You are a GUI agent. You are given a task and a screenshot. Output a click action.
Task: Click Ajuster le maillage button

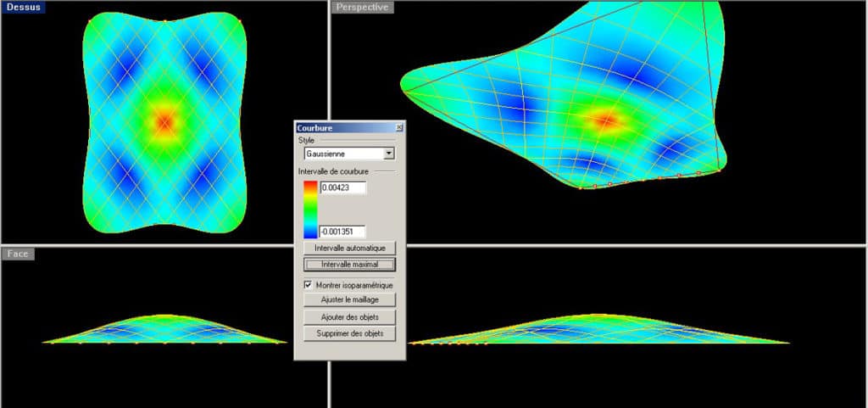[x=349, y=299]
